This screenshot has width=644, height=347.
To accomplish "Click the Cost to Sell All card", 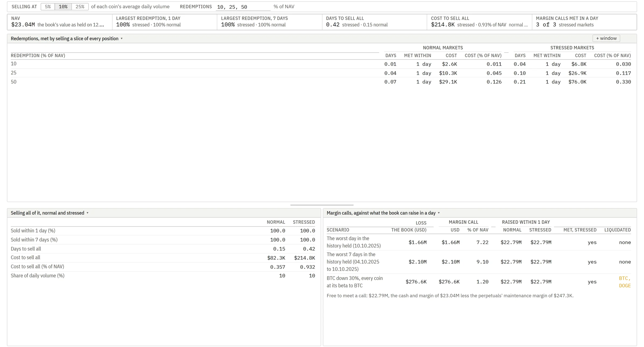I will point(479,22).
